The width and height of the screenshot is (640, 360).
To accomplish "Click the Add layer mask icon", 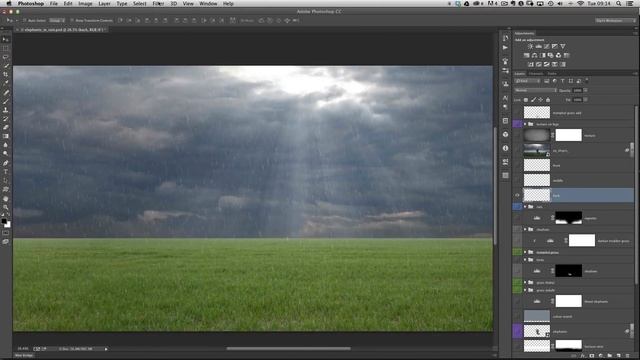I will pyautogui.click(x=591, y=356).
